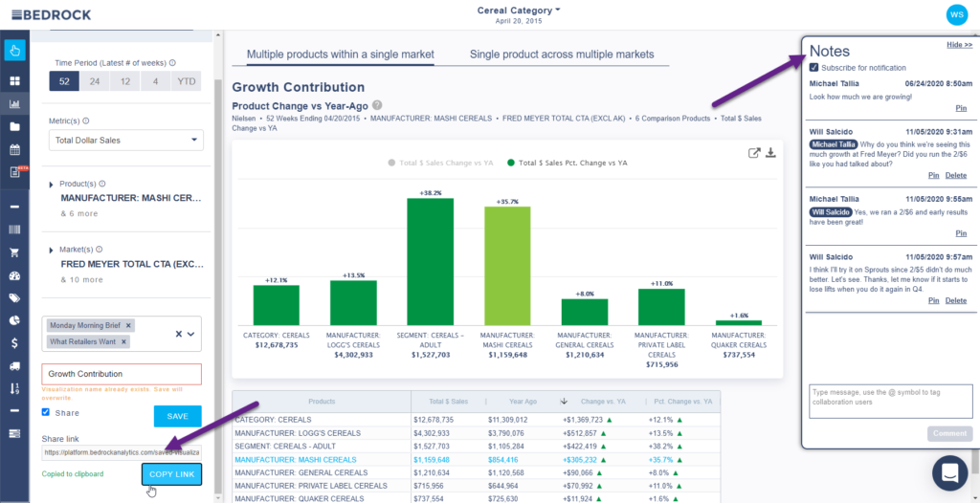
Task: Open the tags dropdown chevron
Action: point(191,335)
